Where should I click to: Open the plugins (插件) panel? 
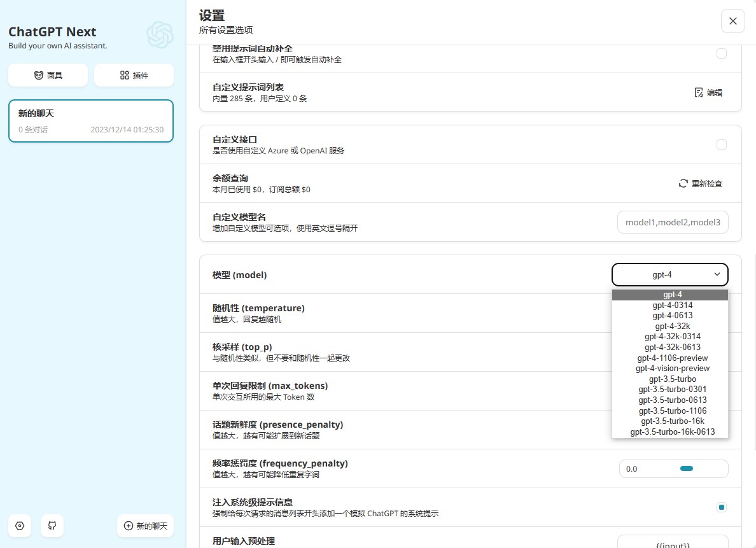pyautogui.click(x=134, y=75)
